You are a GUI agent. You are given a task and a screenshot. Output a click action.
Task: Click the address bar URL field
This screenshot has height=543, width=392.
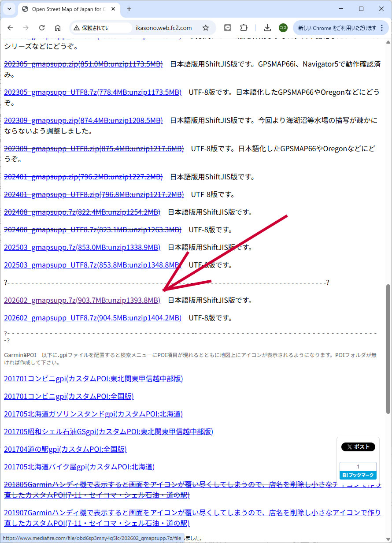click(x=163, y=28)
